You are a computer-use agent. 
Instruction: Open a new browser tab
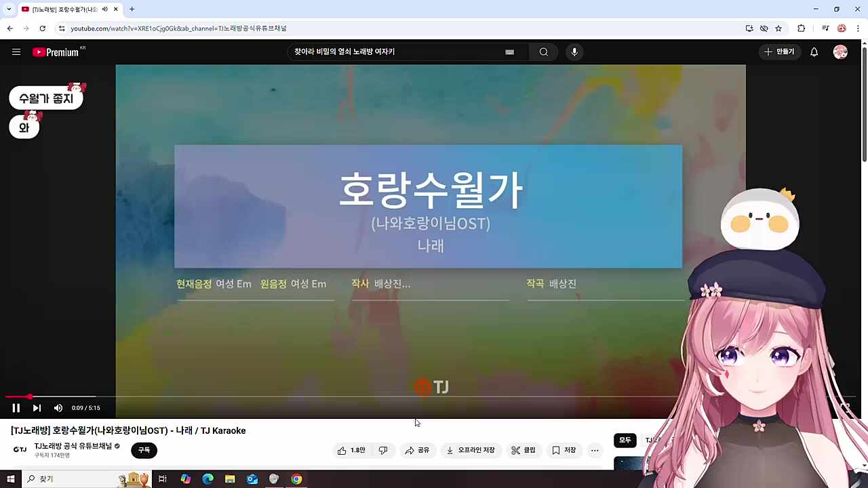click(x=132, y=9)
